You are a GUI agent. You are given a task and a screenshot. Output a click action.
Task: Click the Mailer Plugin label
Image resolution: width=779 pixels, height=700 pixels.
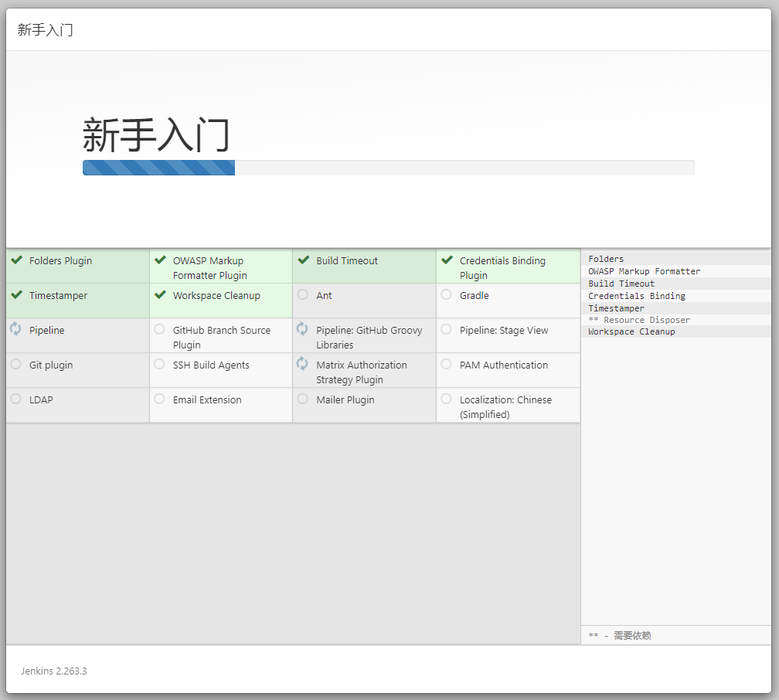(345, 400)
